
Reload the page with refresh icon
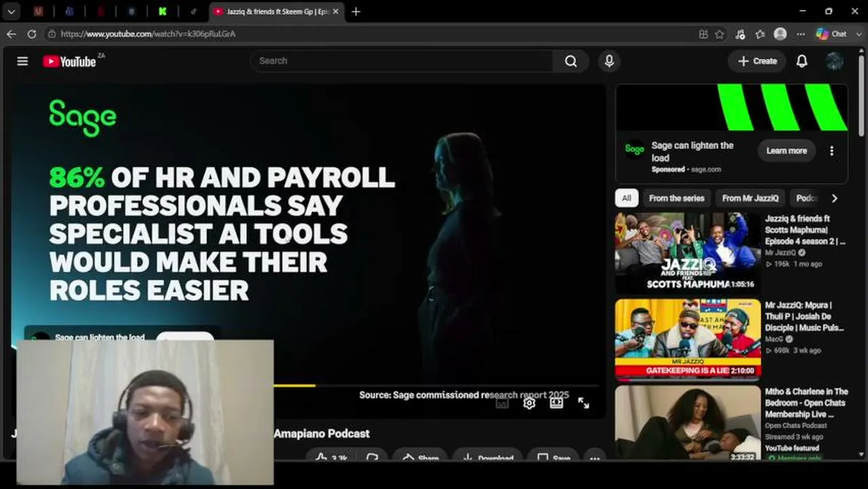(x=32, y=34)
